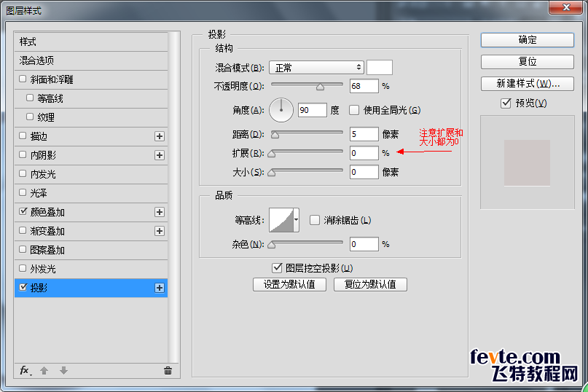Enable 内发光 style checkbox

(x=23, y=173)
